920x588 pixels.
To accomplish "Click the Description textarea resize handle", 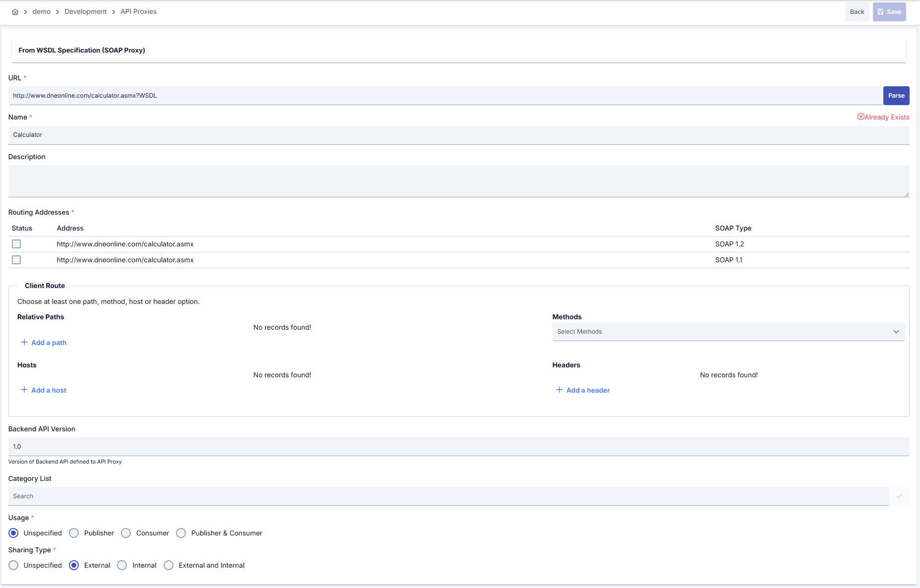I will coord(907,194).
